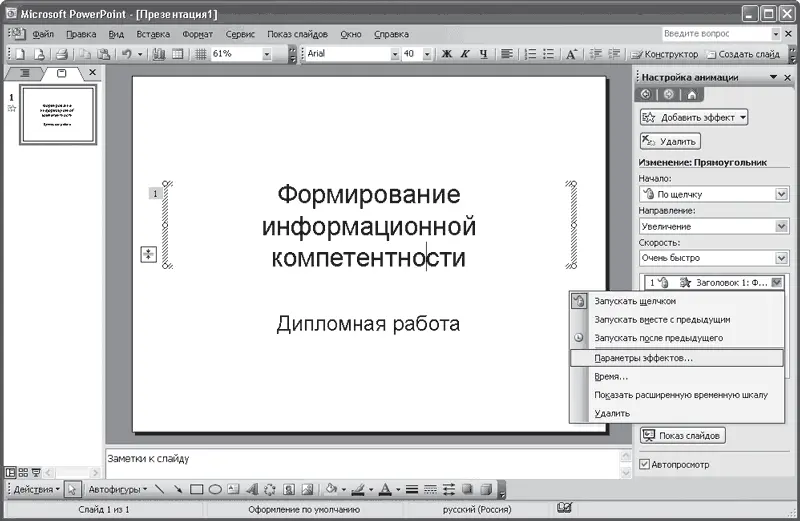Image resolution: width=800 pixels, height=521 pixels.
Task: Toggle bold formatting (Ж button)
Action: pos(446,53)
